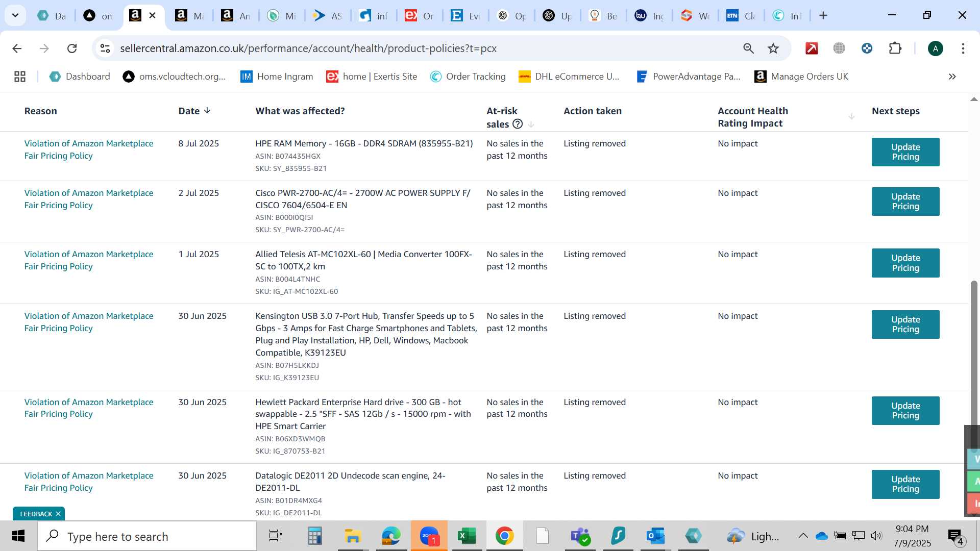Click the FEEDBACK button

pos(36,514)
